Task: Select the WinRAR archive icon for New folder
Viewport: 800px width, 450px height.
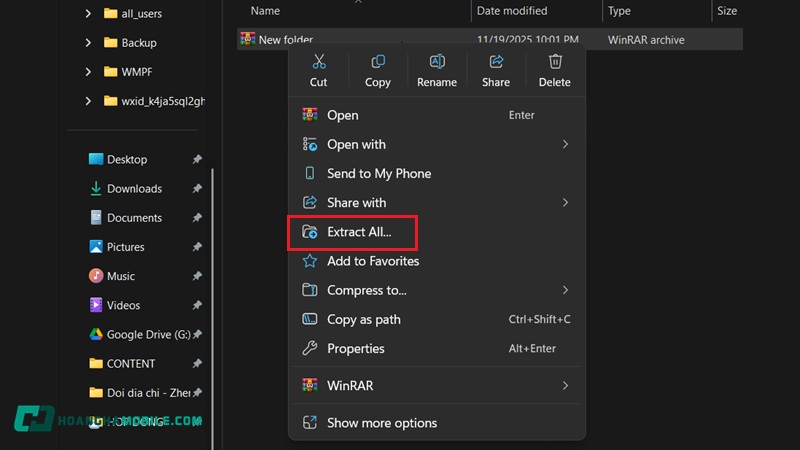Action: [247, 40]
